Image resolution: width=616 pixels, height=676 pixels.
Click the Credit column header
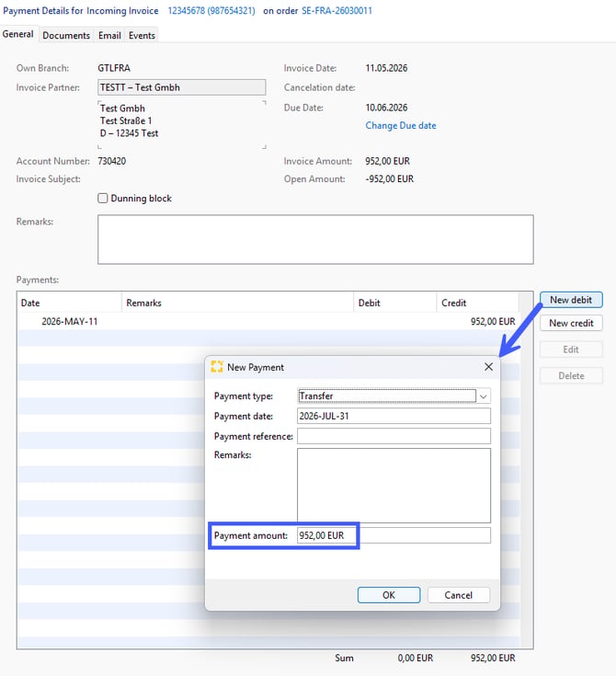click(477, 303)
